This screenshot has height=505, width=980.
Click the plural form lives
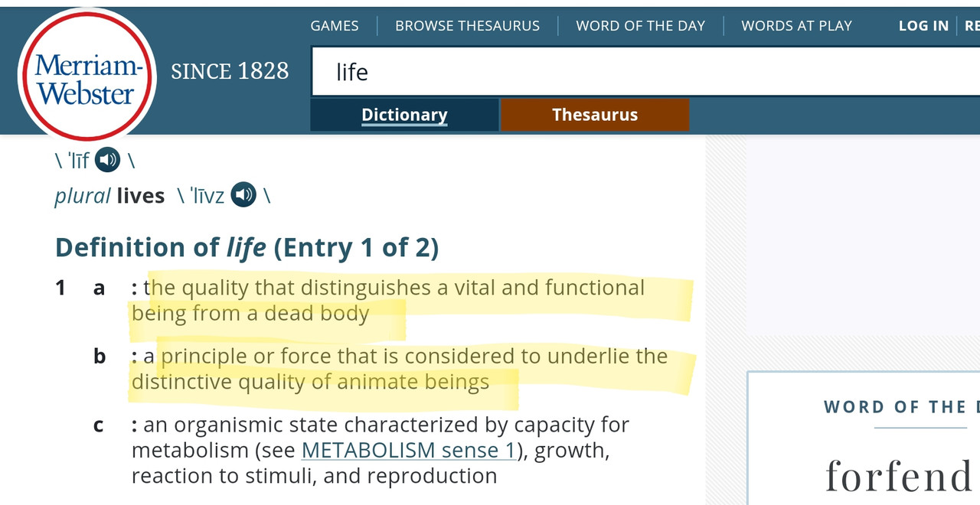pyautogui.click(x=140, y=196)
